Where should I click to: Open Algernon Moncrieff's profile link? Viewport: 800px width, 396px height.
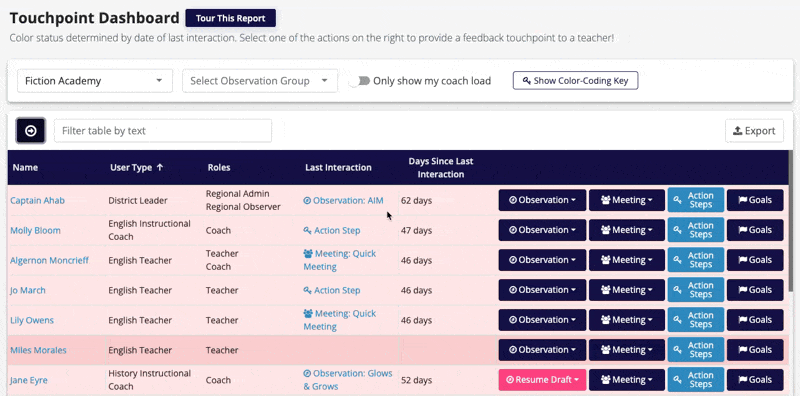click(x=49, y=260)
